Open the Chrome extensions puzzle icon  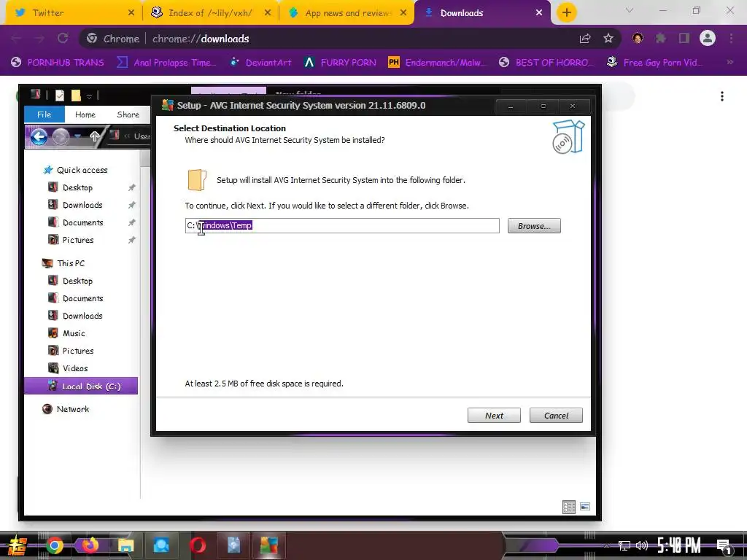tap(660, 39)
